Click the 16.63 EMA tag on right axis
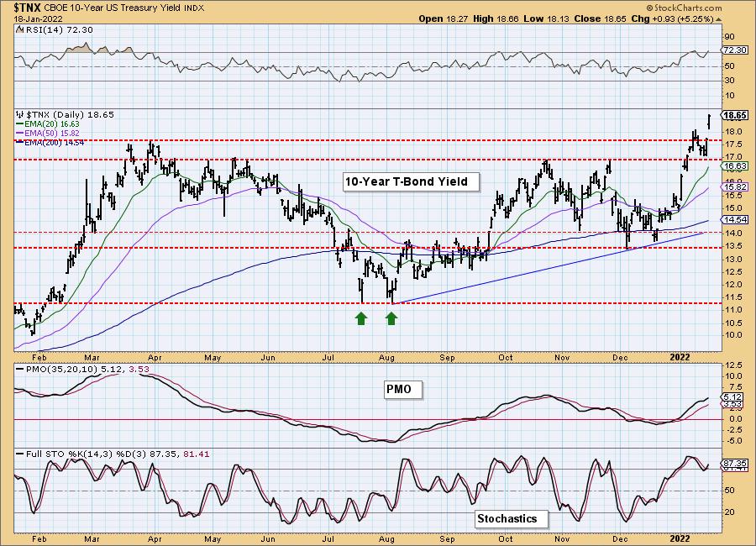The height and width of the screenshot is (546, 756). (x=735, y=166)
